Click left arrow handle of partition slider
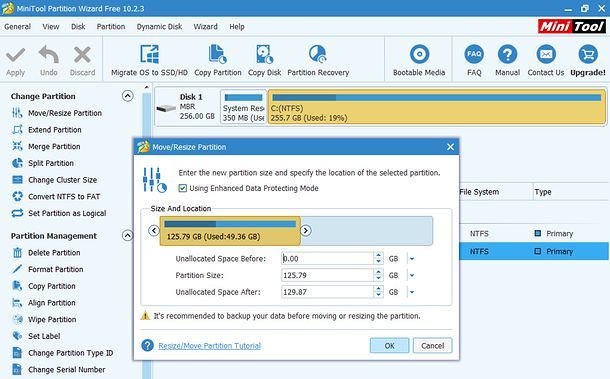This screenshot has height=379, width=610. point(154,231)
